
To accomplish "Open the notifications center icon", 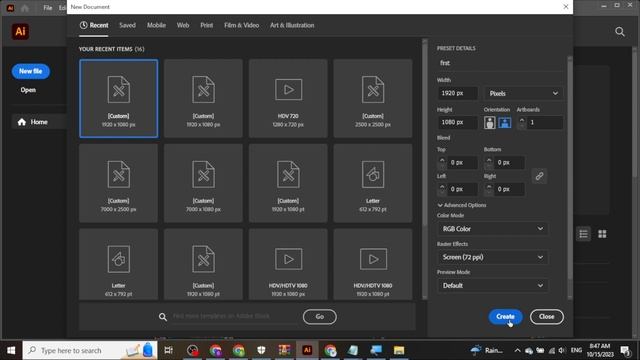I will pos(625,350).
